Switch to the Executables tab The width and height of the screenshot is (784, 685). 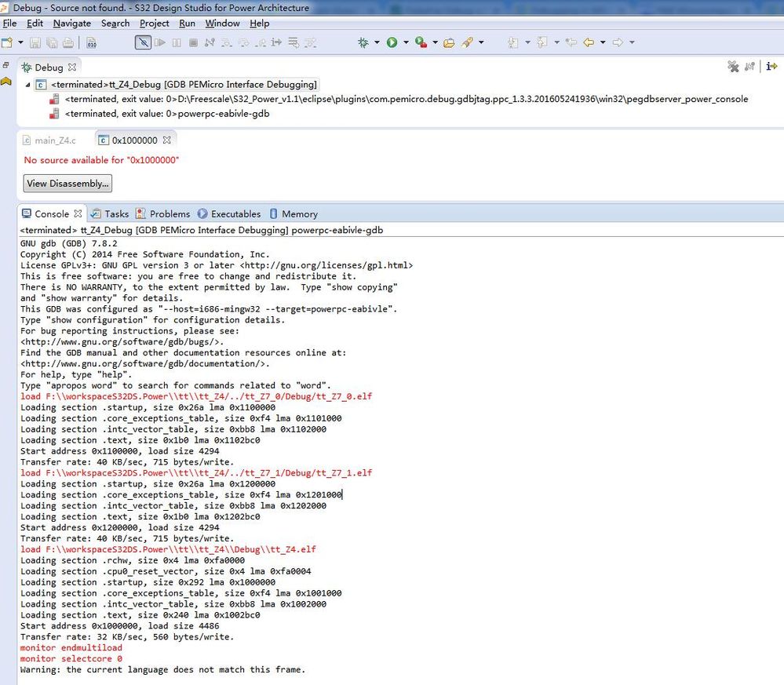[229, 214]
